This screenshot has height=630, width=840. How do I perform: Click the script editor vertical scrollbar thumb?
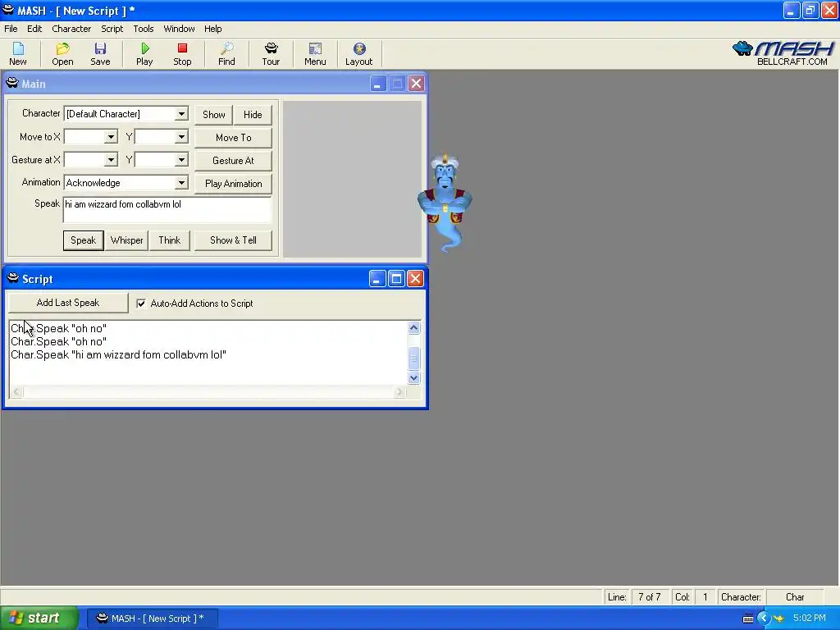click(x=413, y=358)
